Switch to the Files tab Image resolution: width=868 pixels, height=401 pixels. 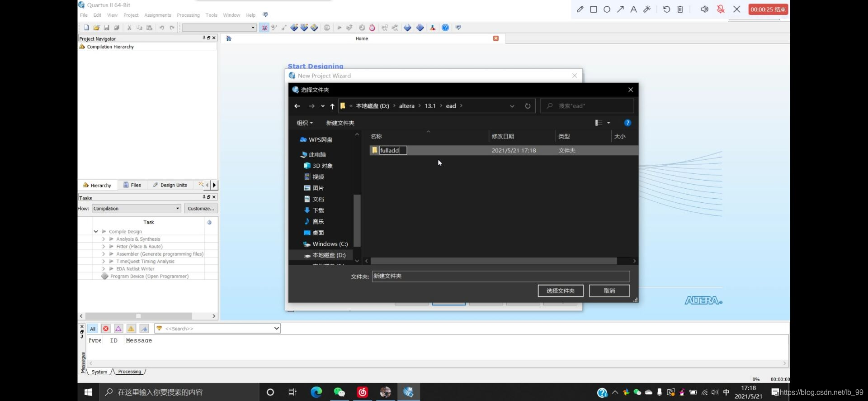132,185
